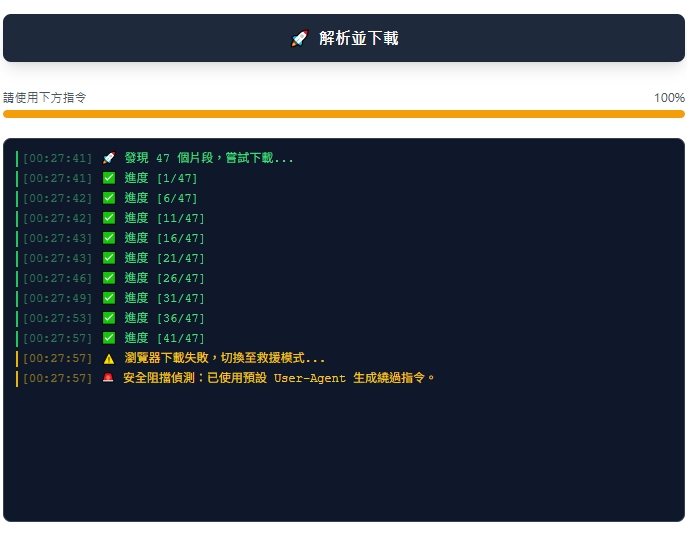The image size is (687, 539).
Task: Click the [00:27:53] timestamp in the log
Action: (x=57, y=318)
